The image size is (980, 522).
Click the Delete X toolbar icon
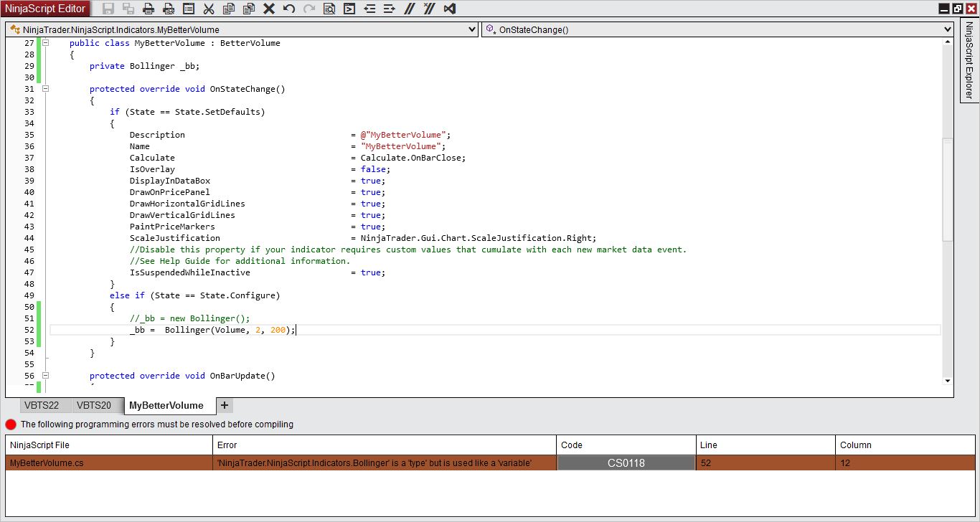coord(269,9)
